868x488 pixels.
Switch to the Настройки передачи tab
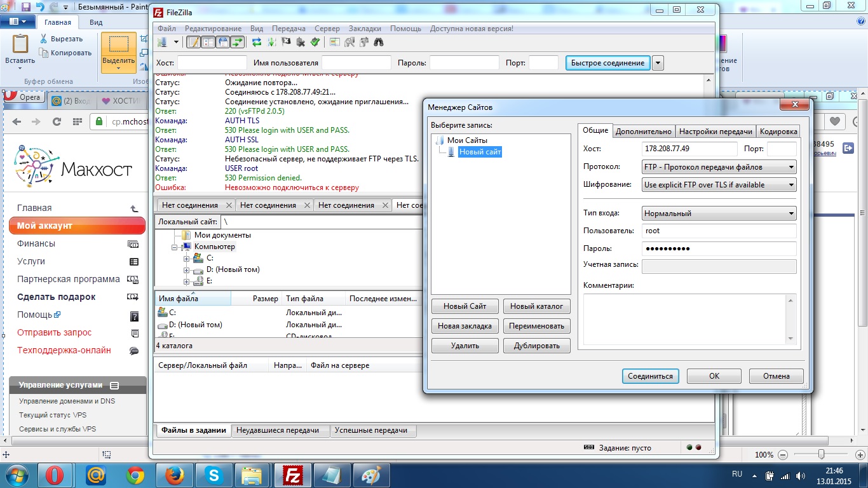pos(715,132)
